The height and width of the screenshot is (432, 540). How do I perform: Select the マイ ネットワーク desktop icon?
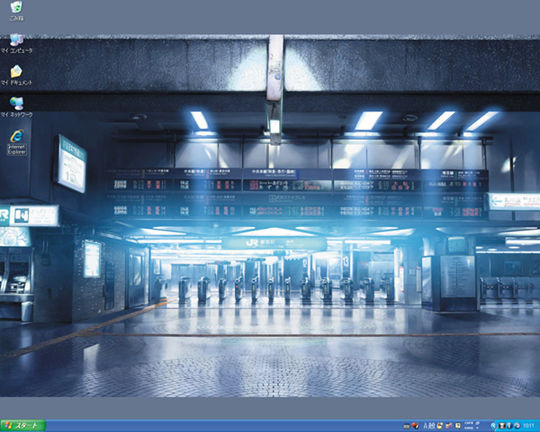coord(17,107)
